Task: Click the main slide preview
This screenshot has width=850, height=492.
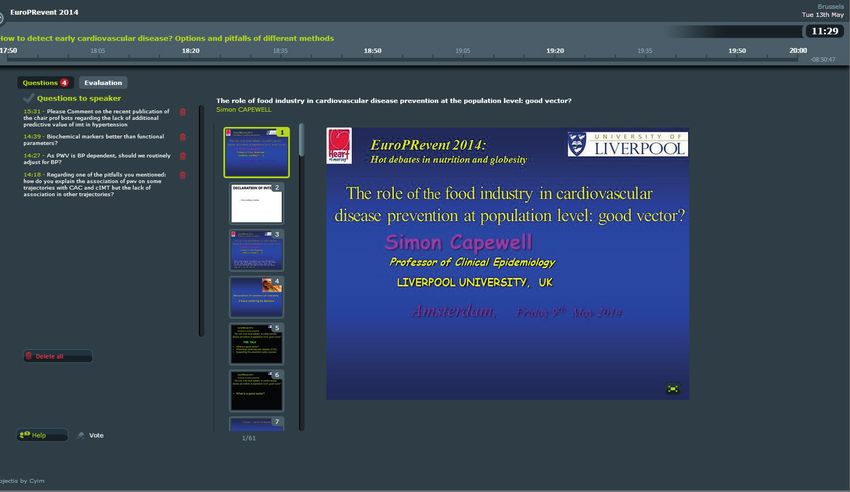Action: pyautogui.click(x=507, y=264)
